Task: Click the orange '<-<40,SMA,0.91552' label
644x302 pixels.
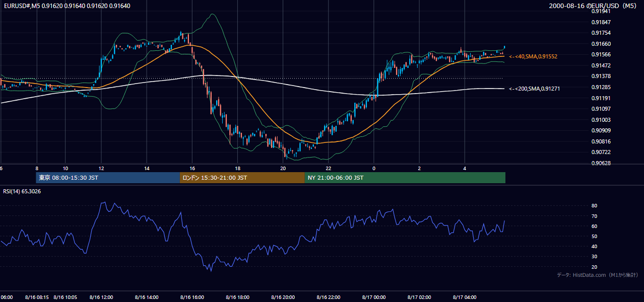Action: click(x=533, y=57)
